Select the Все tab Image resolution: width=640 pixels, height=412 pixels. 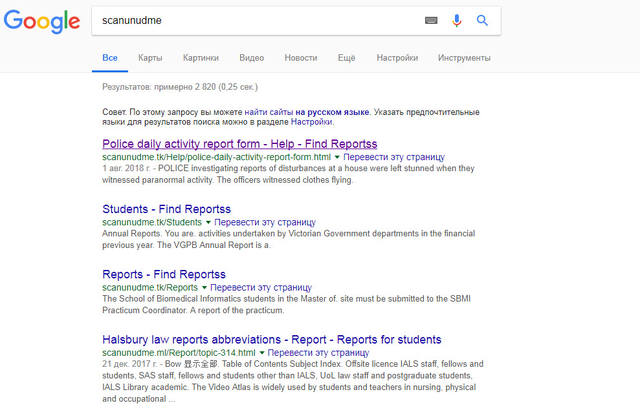pyautogui.click(x=110, y=58)
